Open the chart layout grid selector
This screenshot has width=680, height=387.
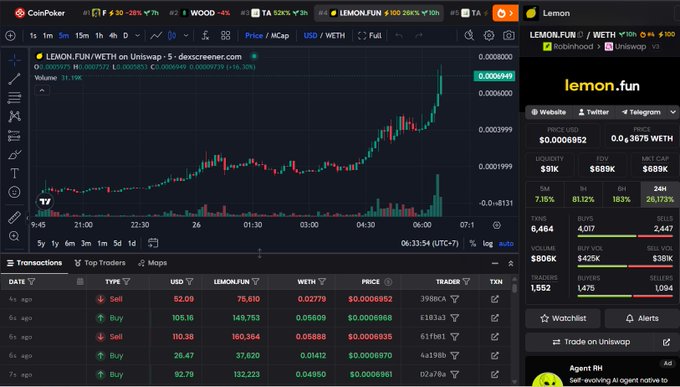tap(226, 36)
